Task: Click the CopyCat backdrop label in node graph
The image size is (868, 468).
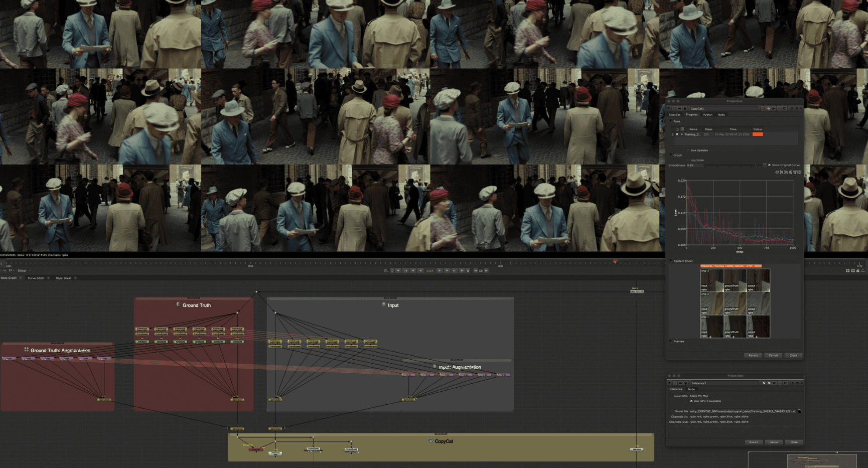Action: tap(444, 441)
